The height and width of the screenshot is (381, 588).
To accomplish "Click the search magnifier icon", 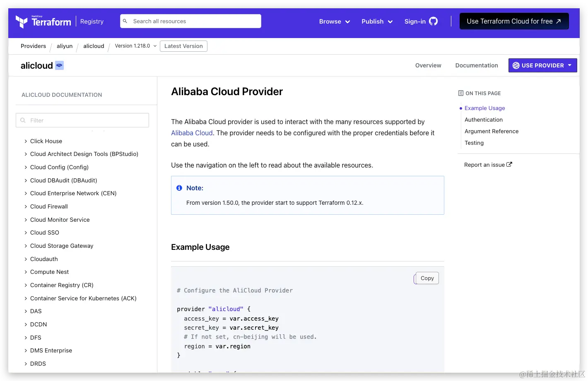I will click(x=125, y=21).
